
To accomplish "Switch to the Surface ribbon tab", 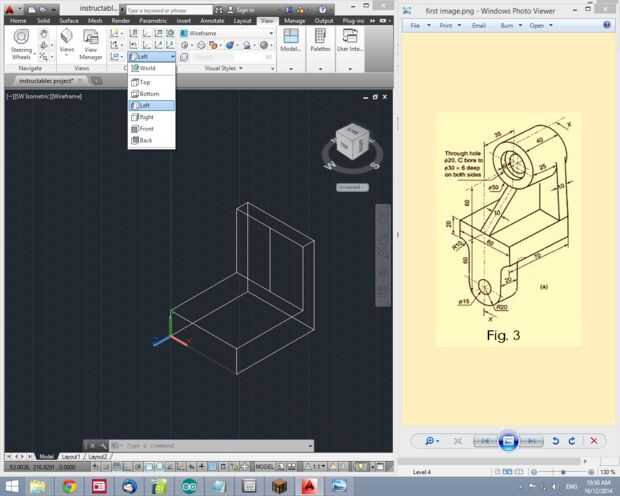I will pos(69,21).
